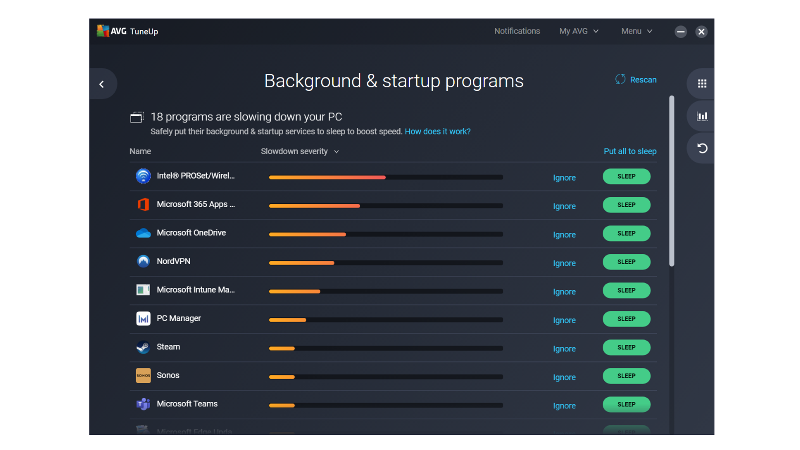The width and height of the screenshot is (800, 450).
Task: Click the vertical scrollbar of the program list
Action: pos(671,180)
